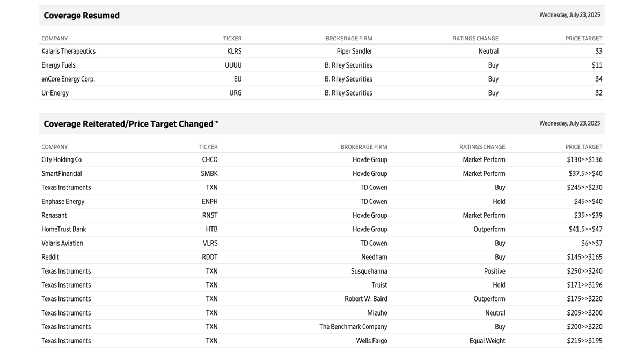Click the Coverage Reiterated/Price Target Changed heading
Screen dimensions: 644x352
click(x=131, y=124)
